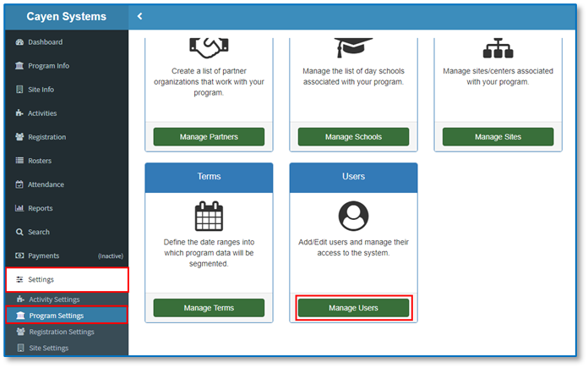Screen dimensions: 588x368
Task: Click the handshake icon in Partners card
Action: 209,47
